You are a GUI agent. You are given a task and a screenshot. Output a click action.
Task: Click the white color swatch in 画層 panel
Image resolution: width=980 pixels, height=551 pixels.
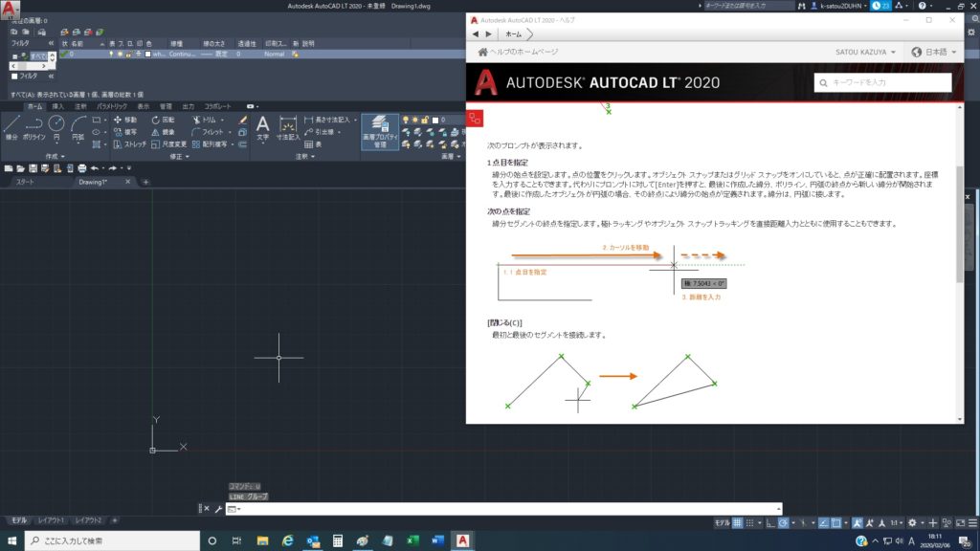pos(435,120)
